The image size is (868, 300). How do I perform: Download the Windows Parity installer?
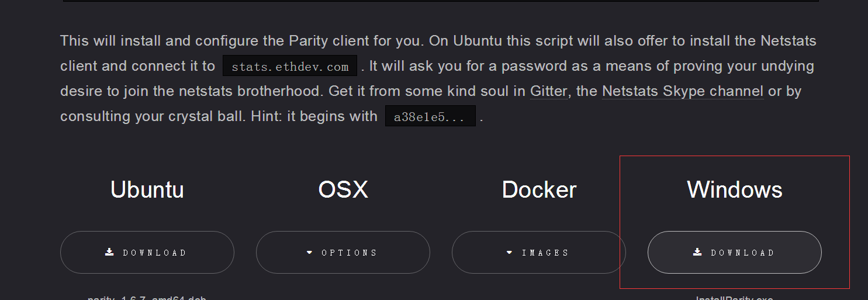click(x=735, y=253)
